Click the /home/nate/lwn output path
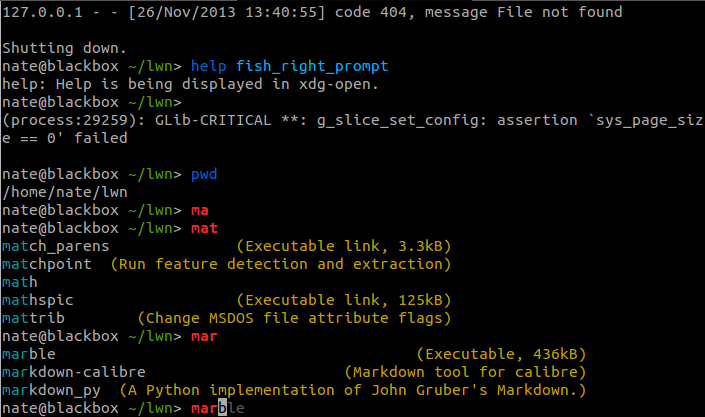The image size is (705, 417). tap(65, 191)
